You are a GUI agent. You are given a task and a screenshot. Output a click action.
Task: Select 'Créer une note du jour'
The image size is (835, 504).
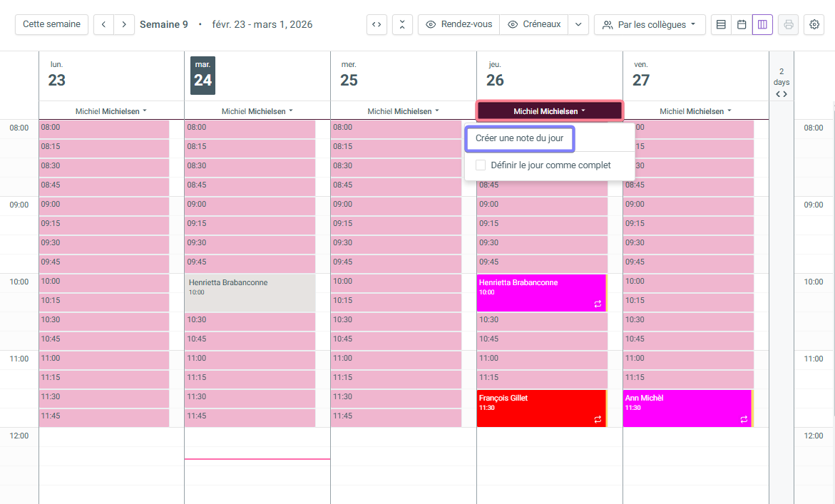point(519,138)
